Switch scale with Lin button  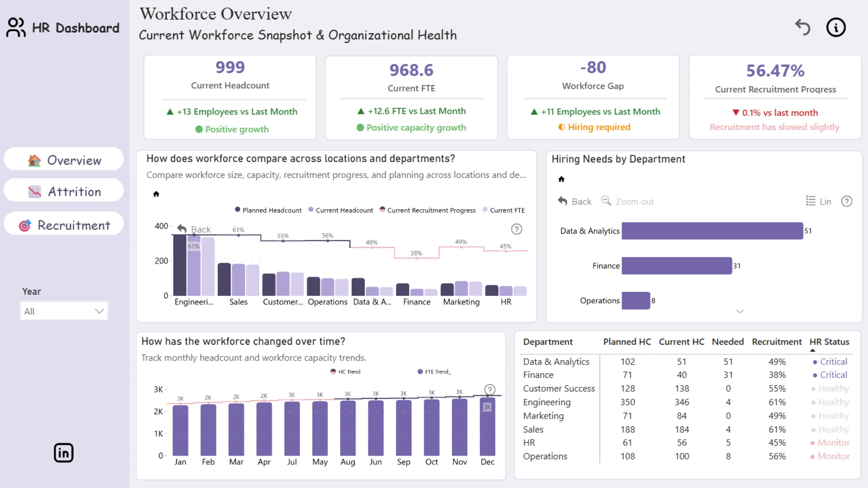coord(819,202)
